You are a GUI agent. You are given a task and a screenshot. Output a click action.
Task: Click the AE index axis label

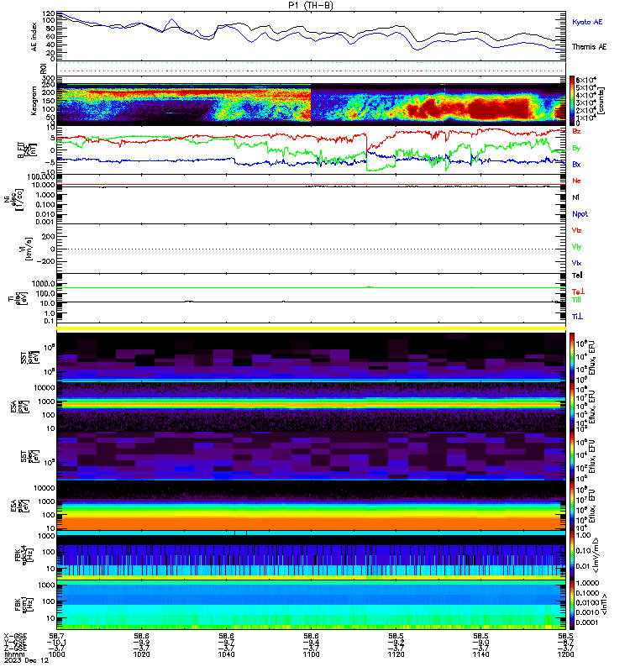coord(34,37)
